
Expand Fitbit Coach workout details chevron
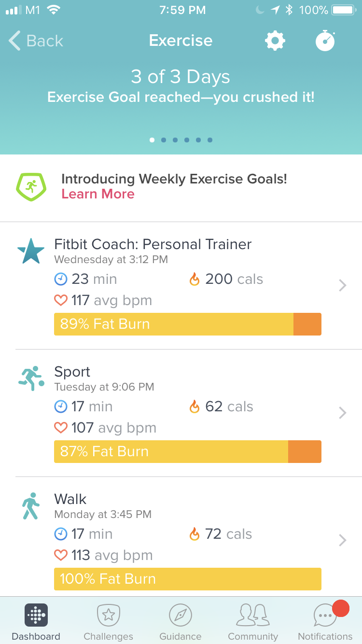343,286
